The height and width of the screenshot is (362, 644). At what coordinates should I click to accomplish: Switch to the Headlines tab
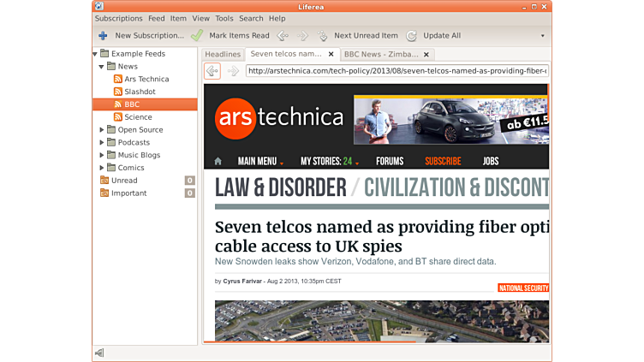pos(223,54)
